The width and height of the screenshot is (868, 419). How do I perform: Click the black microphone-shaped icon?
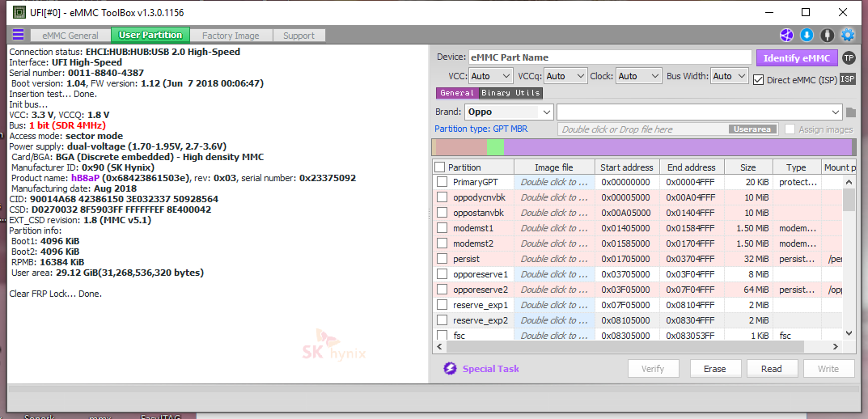click(827, 35)
